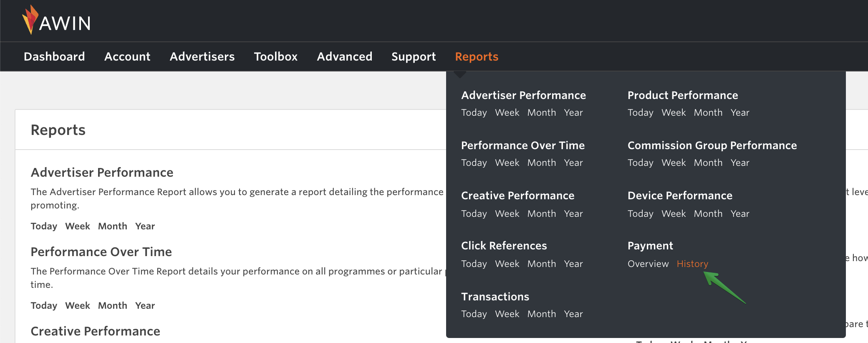Click Year under Advertiser Performance on page

[145, 226]
